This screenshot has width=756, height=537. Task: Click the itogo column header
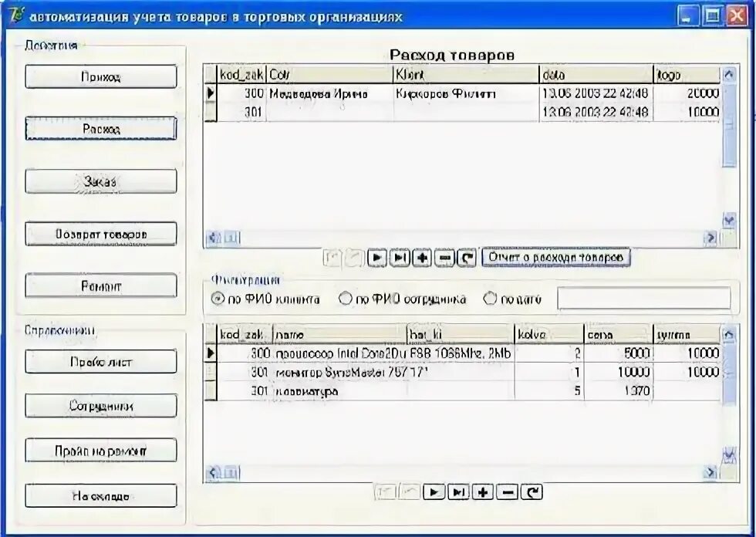[x=687, y=75]
